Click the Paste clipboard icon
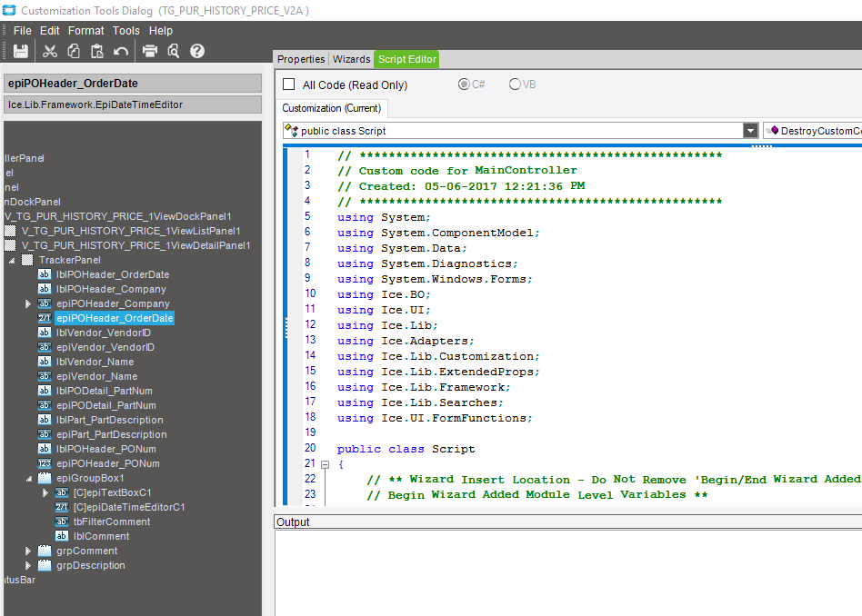 coord(97,51)
